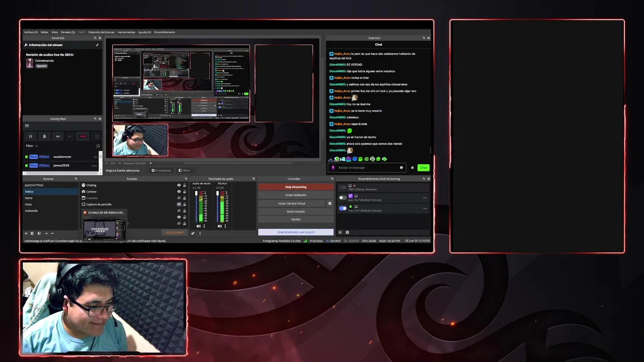644x362 pixels.
Task: Unlock the Camara source lock
Action: point(185,192)
